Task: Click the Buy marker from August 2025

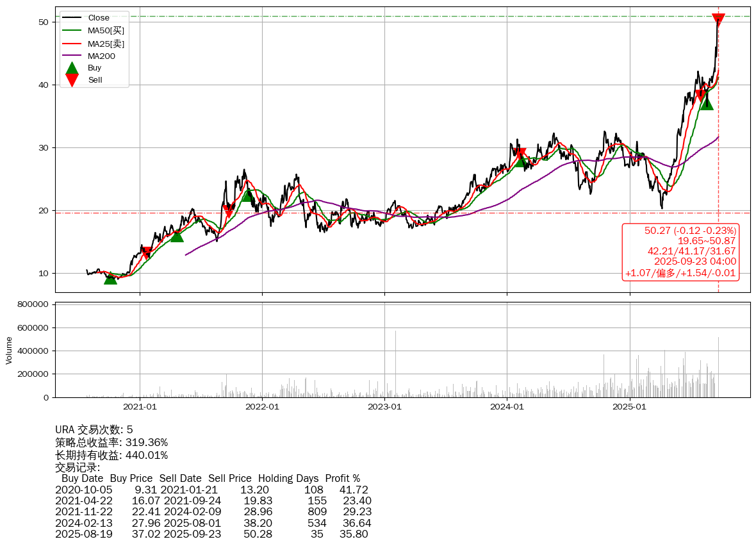Action: (707, 103)
